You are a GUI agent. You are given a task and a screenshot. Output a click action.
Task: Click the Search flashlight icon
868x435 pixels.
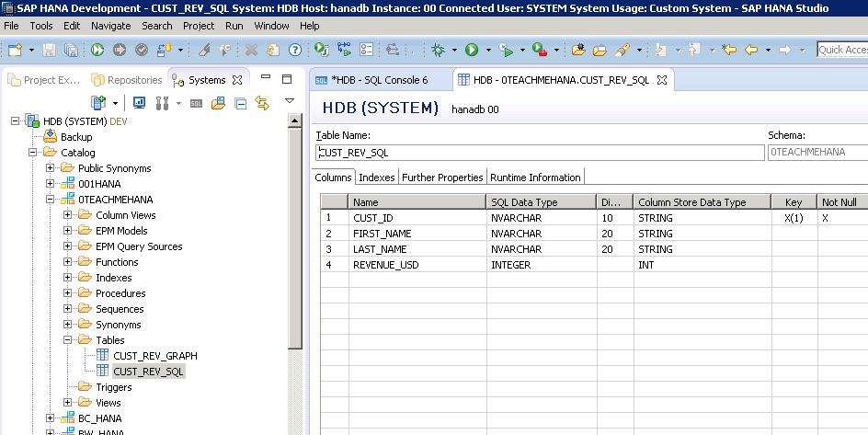622,50
